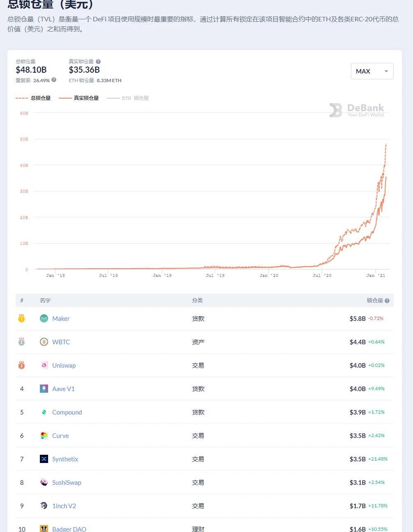Viewport: 413px width, 532px height.
Task: Enable the ETH 锁仓量 chart series
Action: [128, 98]
